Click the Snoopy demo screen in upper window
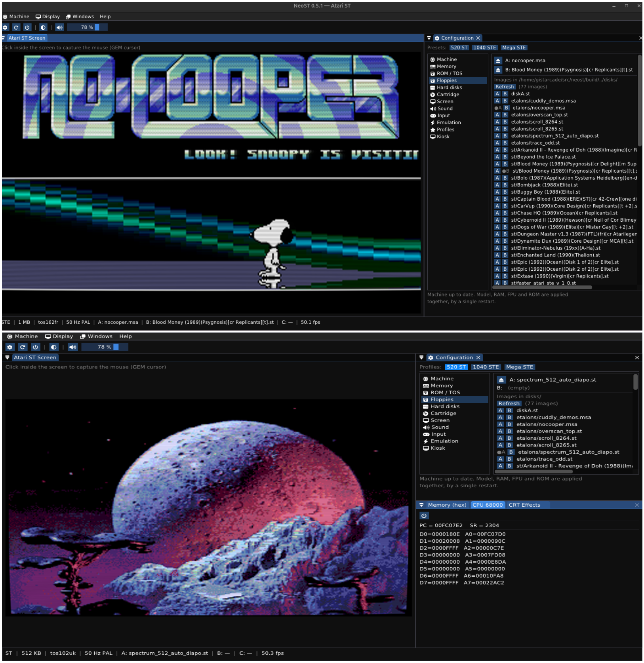 211,183
